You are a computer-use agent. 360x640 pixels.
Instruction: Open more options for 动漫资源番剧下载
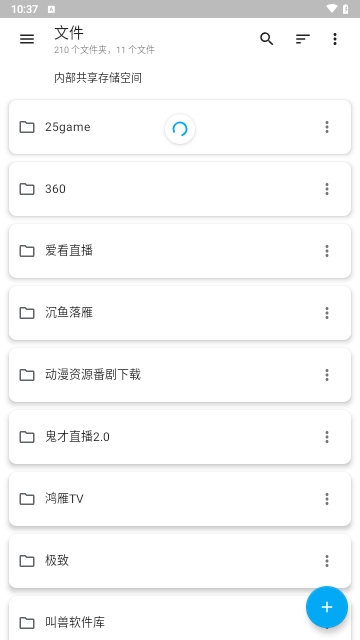[327, 375]
